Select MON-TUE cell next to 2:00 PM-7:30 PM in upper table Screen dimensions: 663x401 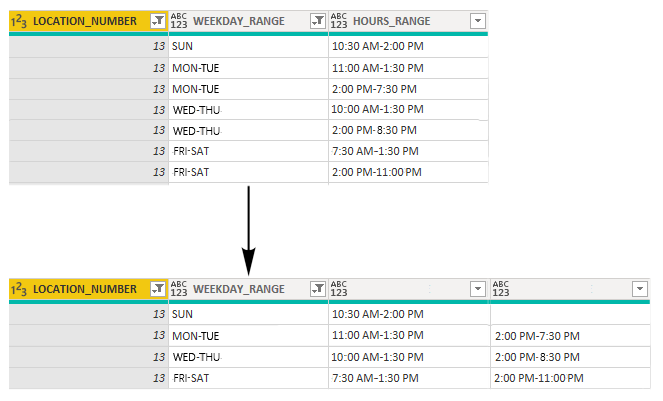(x=249, y=89)
